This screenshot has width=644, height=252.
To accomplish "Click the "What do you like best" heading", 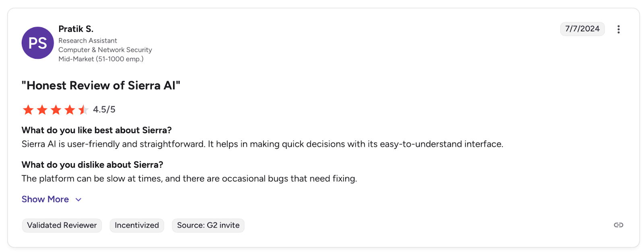I will 97,130.
